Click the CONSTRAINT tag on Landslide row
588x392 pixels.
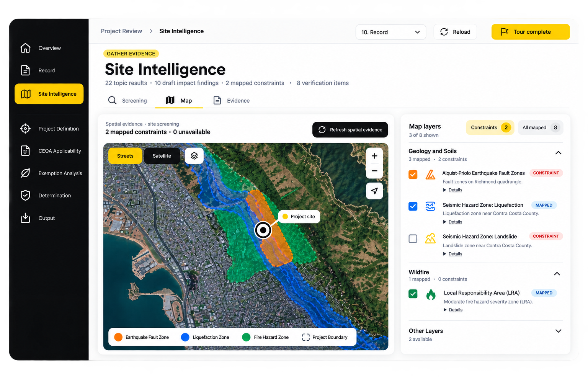point(546,236)
